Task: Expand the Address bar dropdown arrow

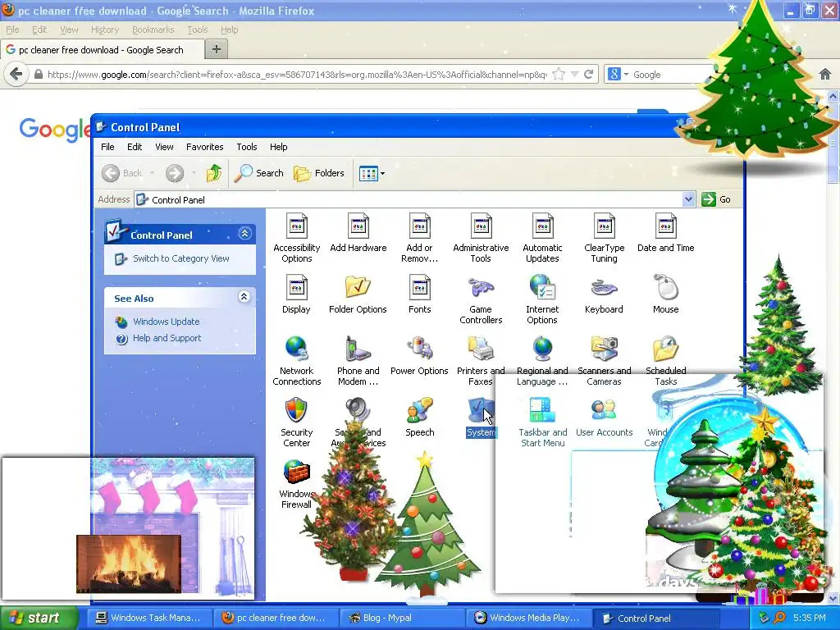Action: click(688, 199)
